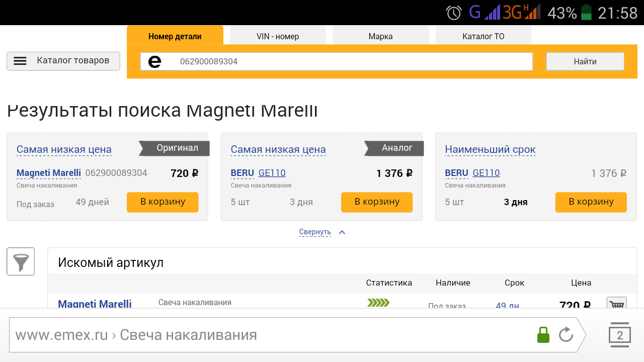The height and width of the screenshot is (362, 644).
Task: Click part number 062900089304 in Оригинал card
Action: click(116, 173)
